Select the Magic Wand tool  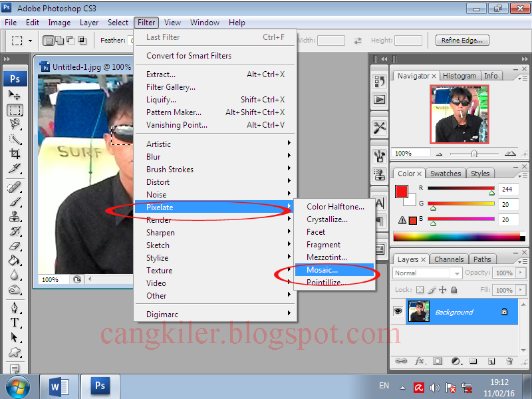pyautogui.click(x=15, y=139)
